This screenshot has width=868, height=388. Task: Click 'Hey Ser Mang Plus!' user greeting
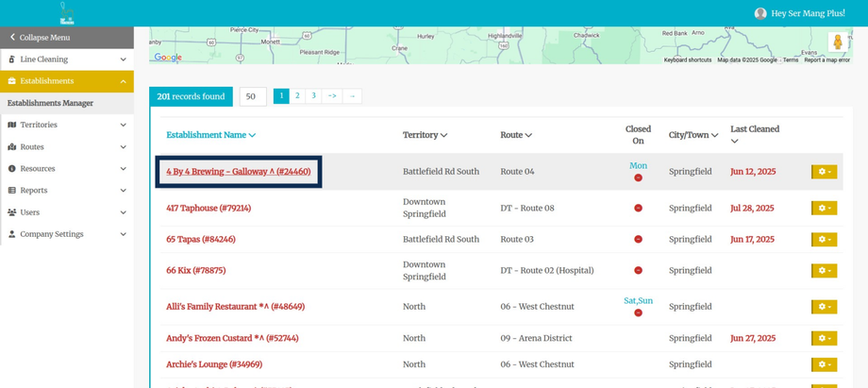click(809, 13)
